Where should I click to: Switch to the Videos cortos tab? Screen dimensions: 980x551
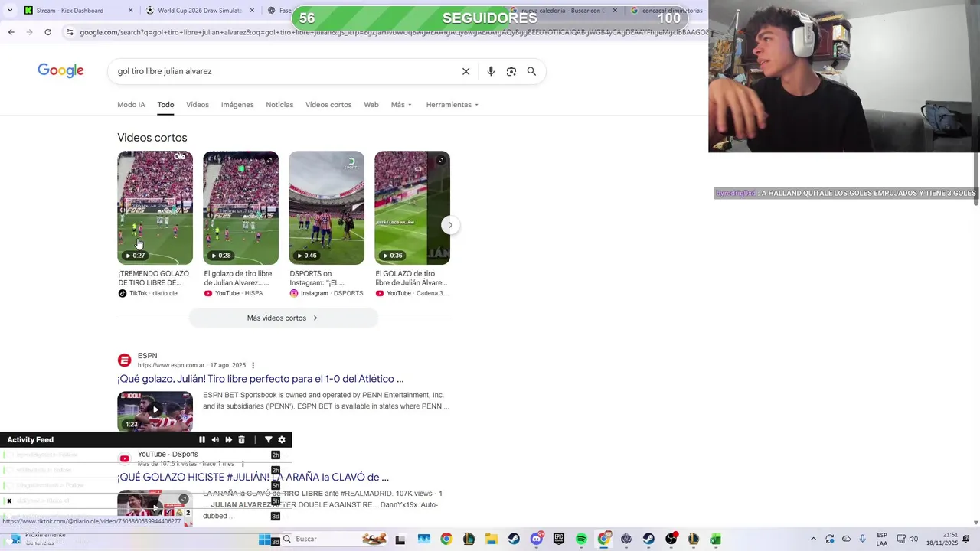click(x=328, y=105)
